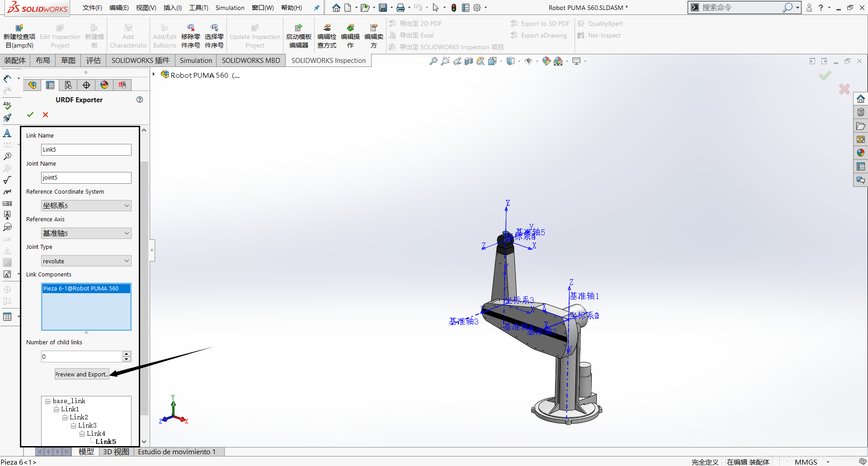Click the Previous View icon
The height and width of the screenshot is (466, 868).
pos(457,61)
